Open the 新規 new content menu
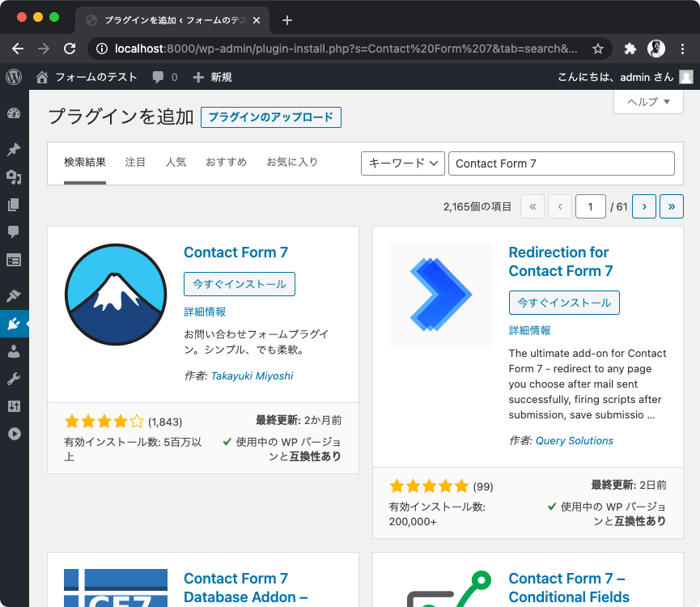700x607 pixels. [213, 77]
